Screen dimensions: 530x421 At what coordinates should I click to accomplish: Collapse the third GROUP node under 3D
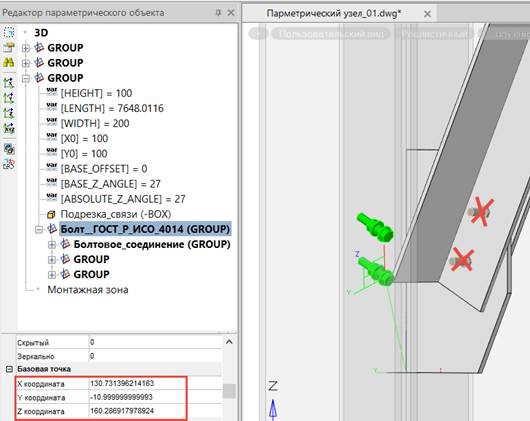(x=26, y=78)
